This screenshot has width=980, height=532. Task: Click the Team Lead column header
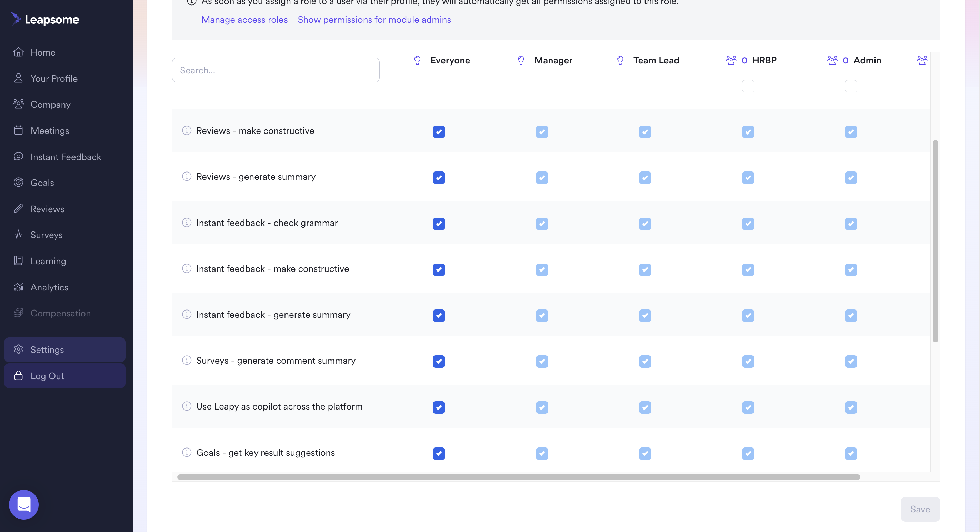656,60
